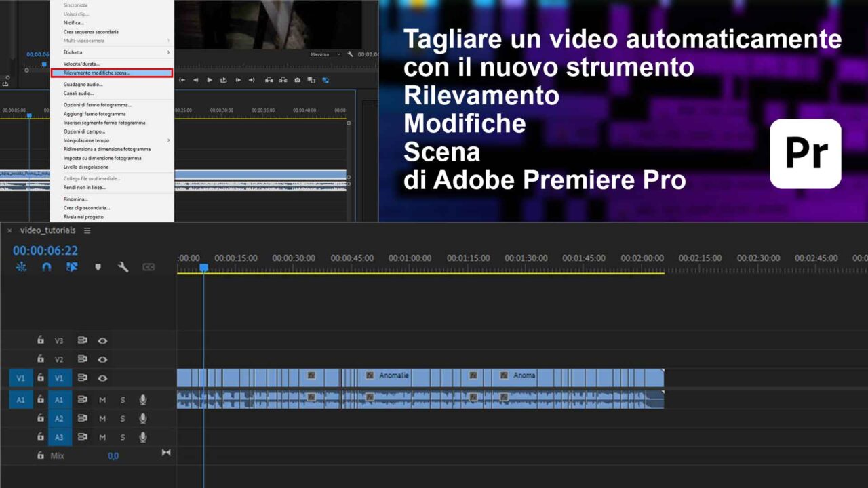868x488 pixels.
Task: Hide the V1 track with its eye toggle
Action: [102, 378]
